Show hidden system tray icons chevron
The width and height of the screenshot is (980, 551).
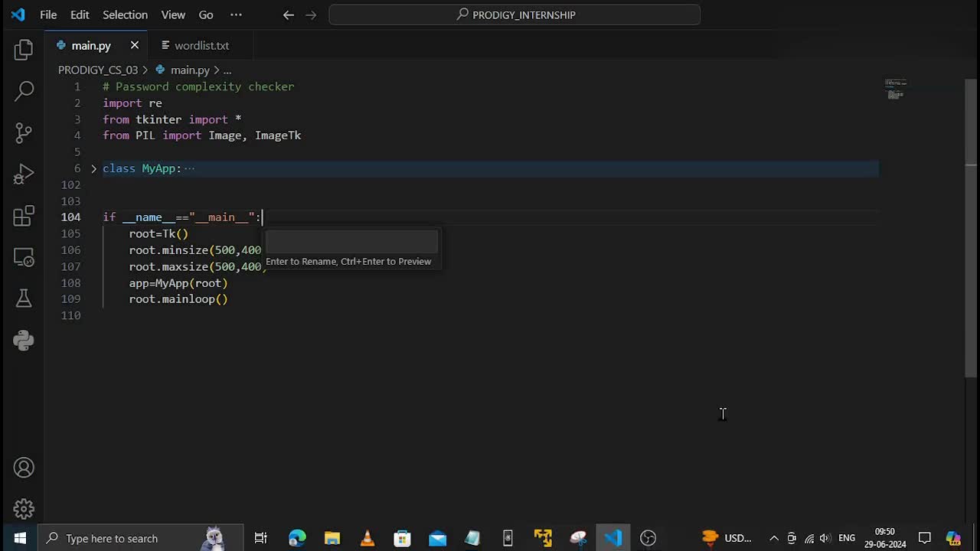click(x=773, y=538)
